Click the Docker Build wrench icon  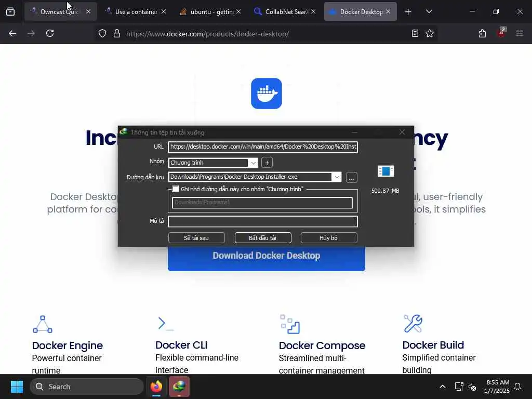[x=413, y=323]
